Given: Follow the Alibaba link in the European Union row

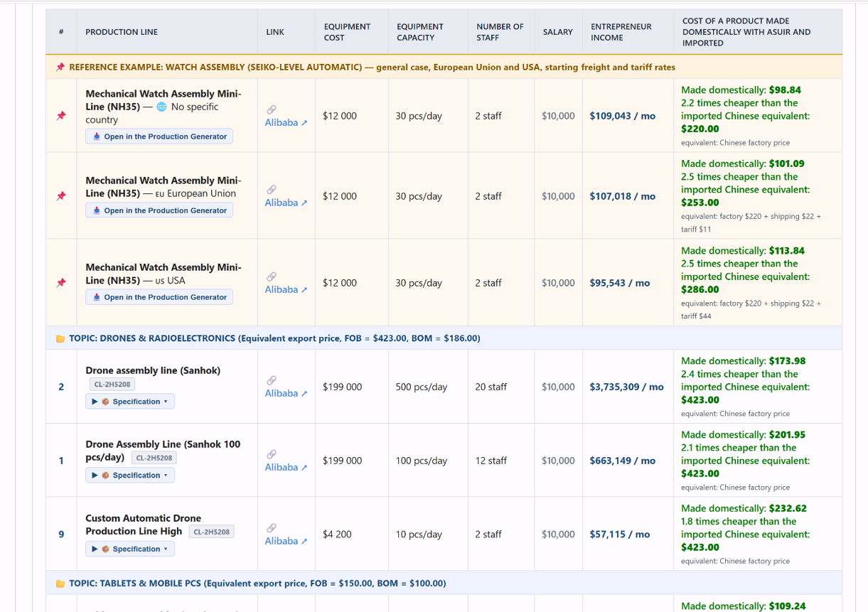Looking at the screenshot, I should pos(286,203).
